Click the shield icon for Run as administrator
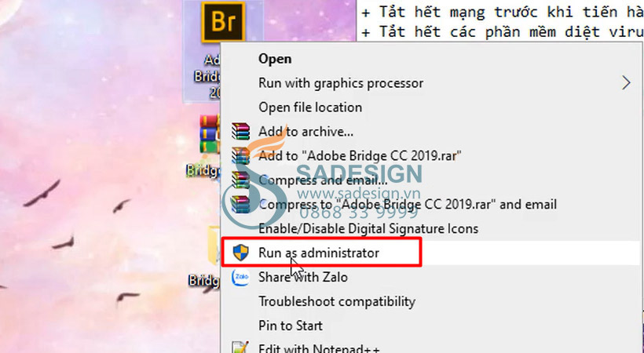Viewport: 644px width, 353px height. pyautogui.click(x=240, y=253)
